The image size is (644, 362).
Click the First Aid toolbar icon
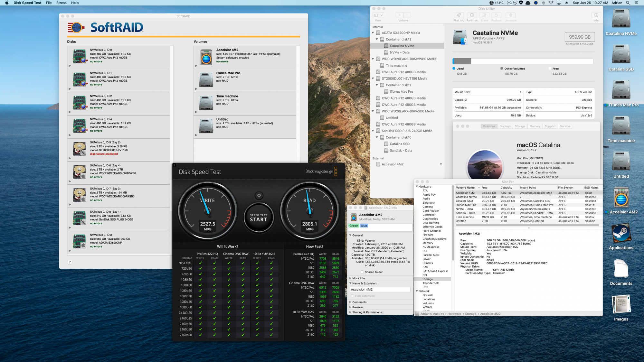tap(459, 15)
